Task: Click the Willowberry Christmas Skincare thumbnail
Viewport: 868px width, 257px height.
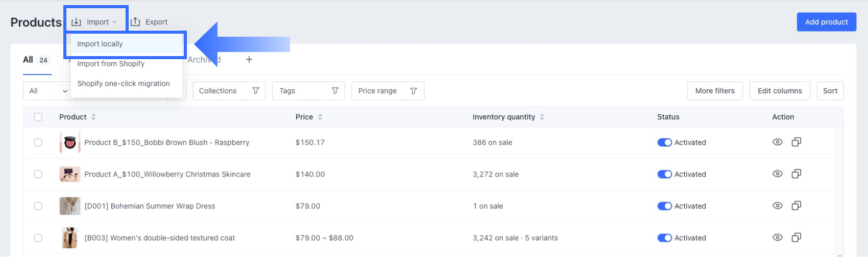Action: pyautogui.click(x=69, y=174)
